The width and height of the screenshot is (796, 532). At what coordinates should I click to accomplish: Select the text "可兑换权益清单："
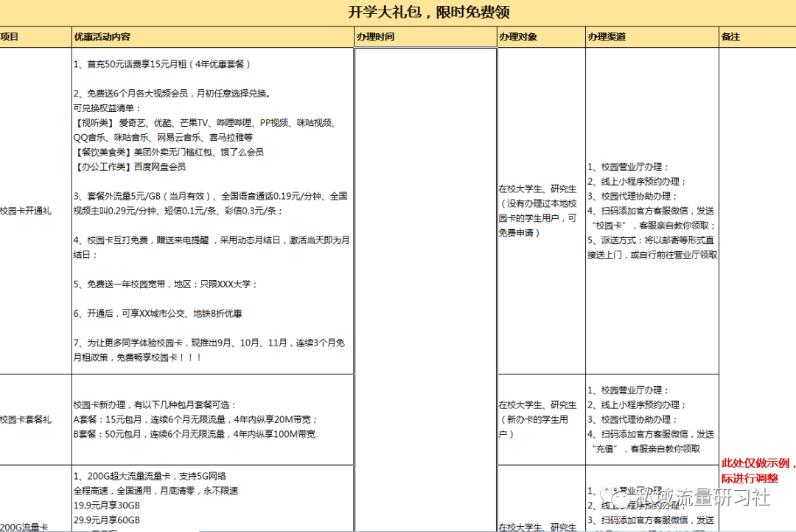(x=108, y=108)
